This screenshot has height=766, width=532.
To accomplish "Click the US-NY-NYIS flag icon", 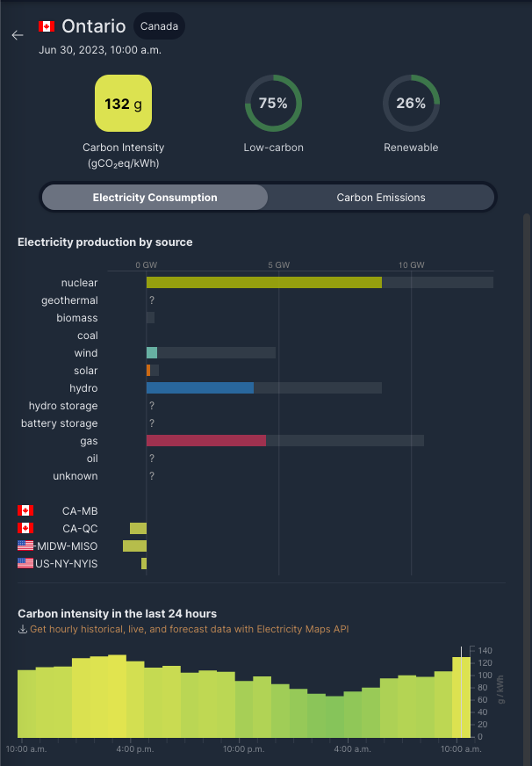I will tap(25, 563).
